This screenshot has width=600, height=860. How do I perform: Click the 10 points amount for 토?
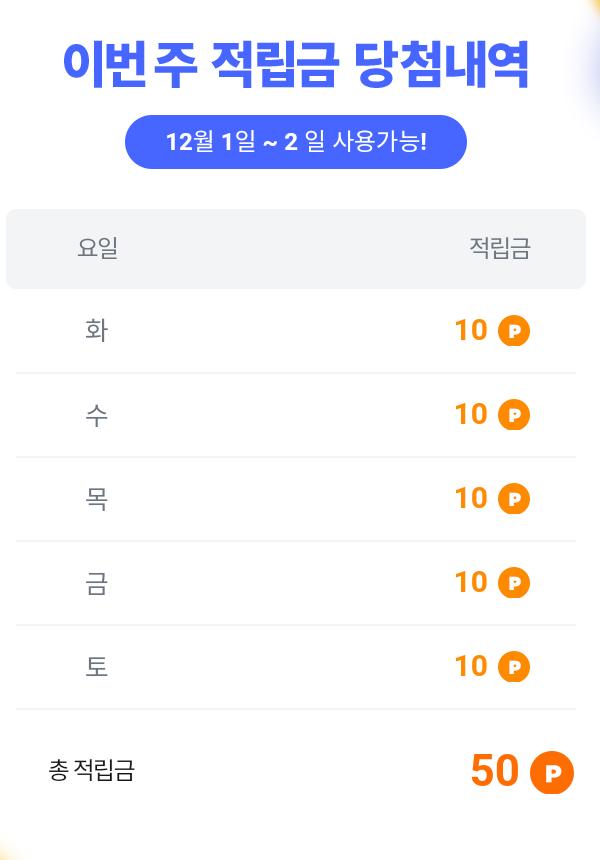pyautogui.click(x=471, y=666)
